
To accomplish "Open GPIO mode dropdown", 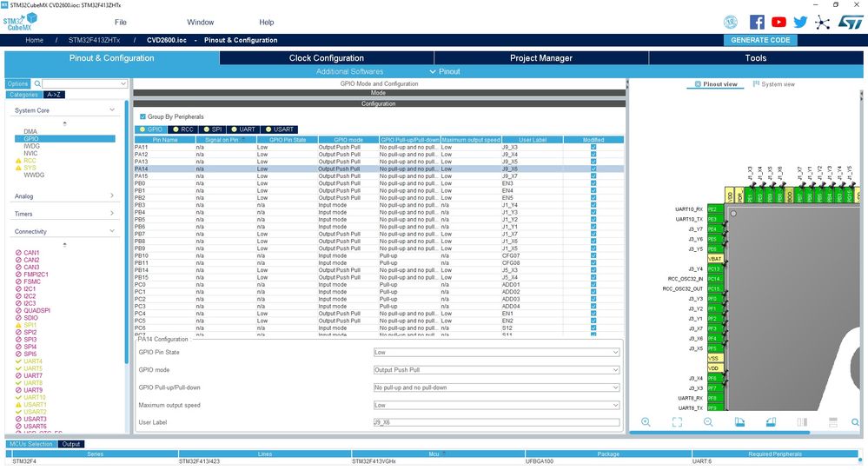I will click(x=496, y=370).
